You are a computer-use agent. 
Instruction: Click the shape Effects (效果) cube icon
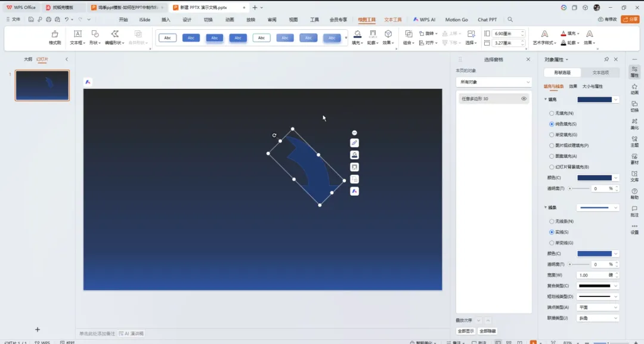[388, 35]
